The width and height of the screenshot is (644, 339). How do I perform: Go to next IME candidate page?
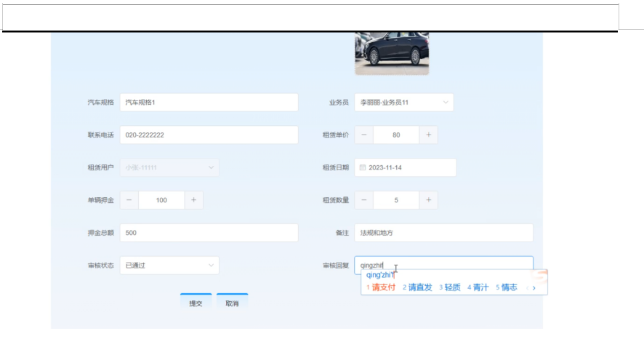[x=534, y=288]
